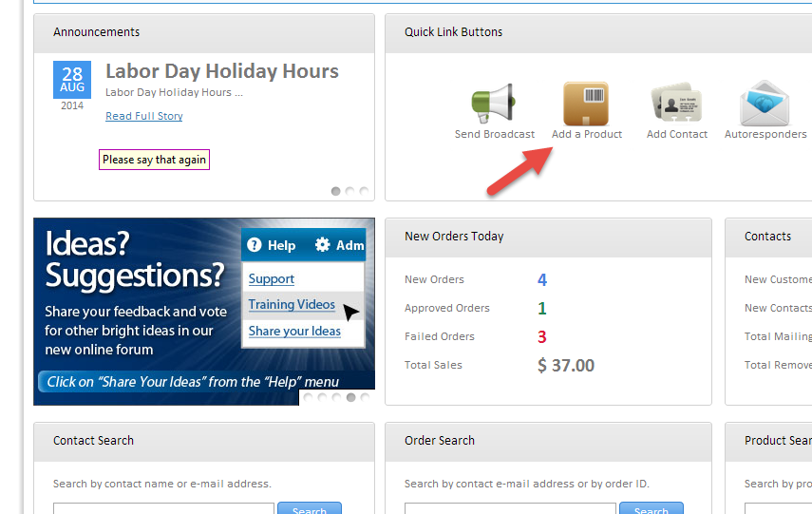Select the Support item in Help menu
This screenshot has height=514, width=812.
(272, 279)
